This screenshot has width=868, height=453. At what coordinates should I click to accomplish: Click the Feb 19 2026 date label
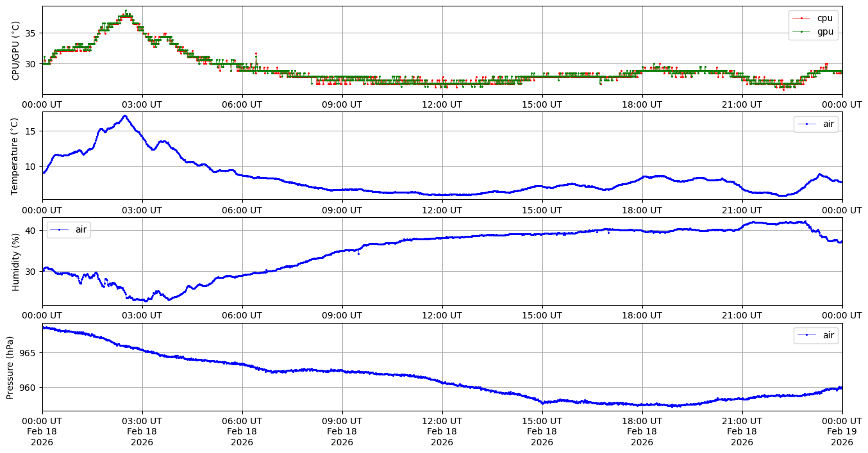[x=842, y=431]
